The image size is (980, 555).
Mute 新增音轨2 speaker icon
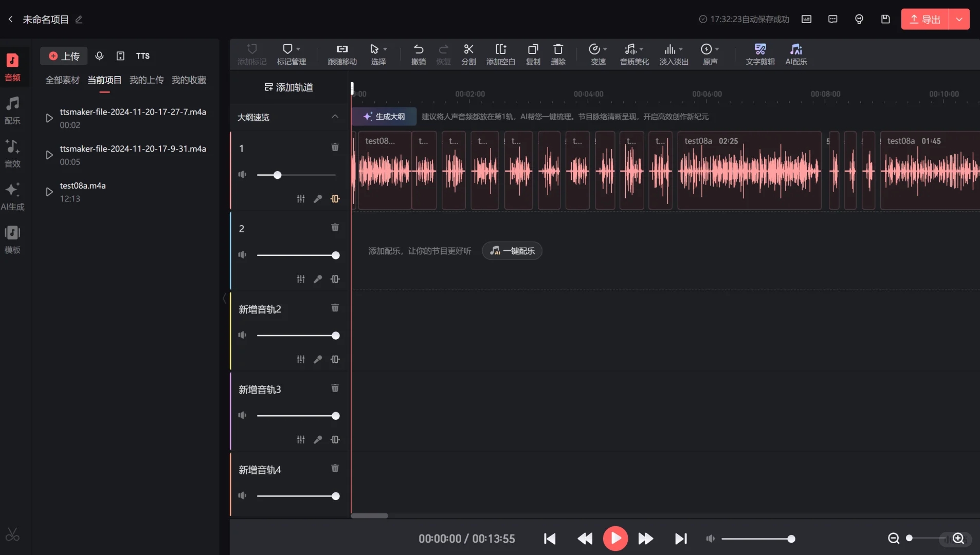[242, 335]
